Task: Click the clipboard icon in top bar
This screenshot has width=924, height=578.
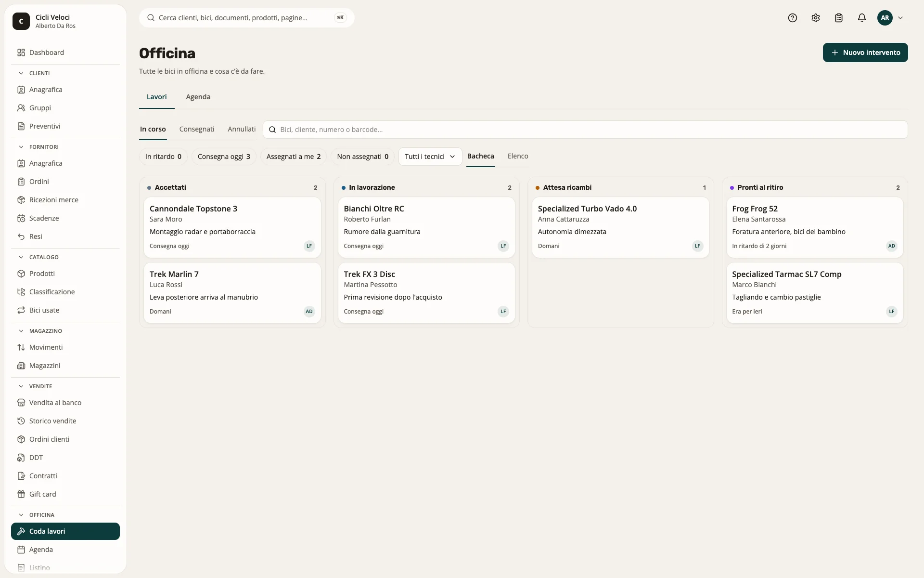Action: 839,18
